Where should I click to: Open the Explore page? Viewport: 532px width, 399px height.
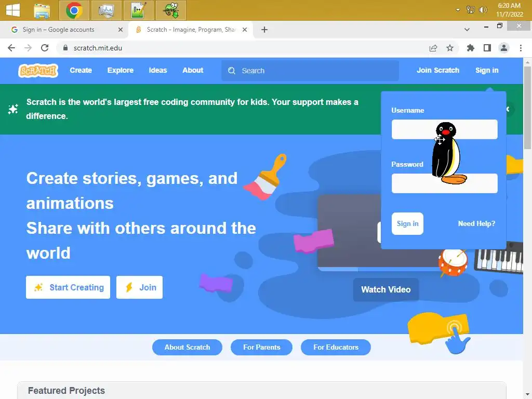[121, 70]
